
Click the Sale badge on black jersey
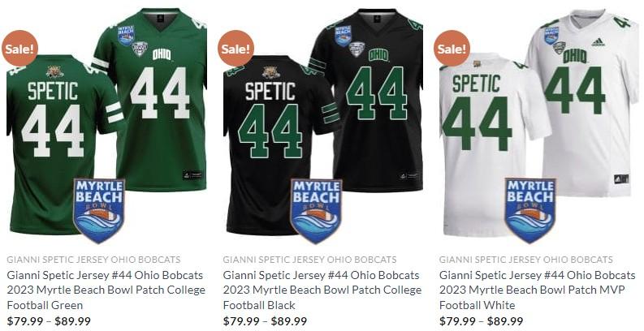236,49
